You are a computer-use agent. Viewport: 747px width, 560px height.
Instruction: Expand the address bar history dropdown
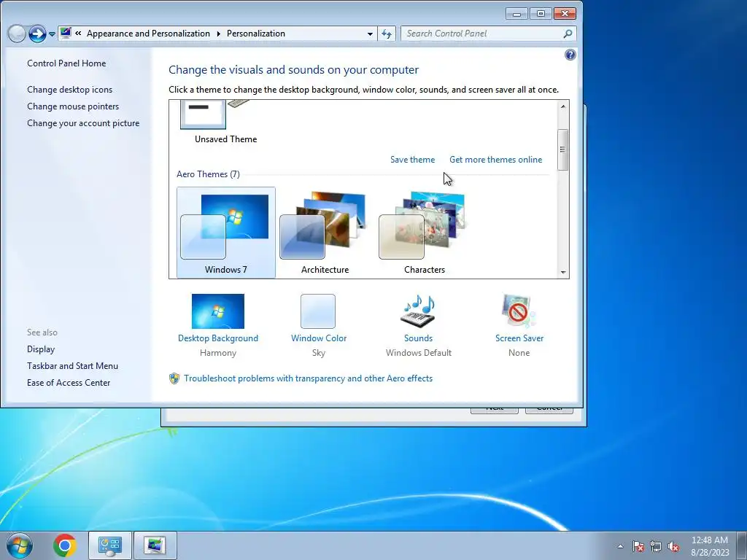(370, 34)
